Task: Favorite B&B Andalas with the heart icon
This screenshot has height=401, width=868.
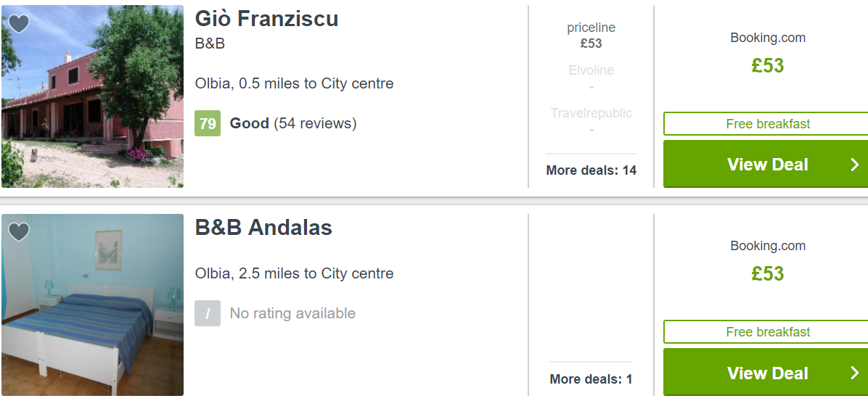Action: [x=19, y=232]
